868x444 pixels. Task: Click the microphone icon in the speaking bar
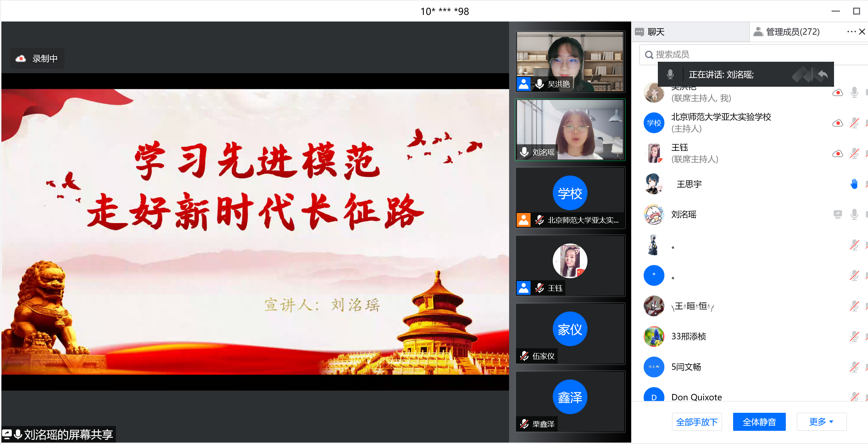click(x=670, y=74)
